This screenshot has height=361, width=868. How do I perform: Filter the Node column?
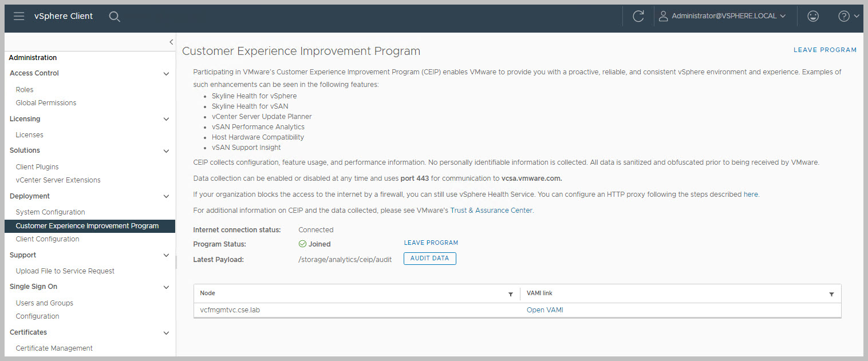511,294
